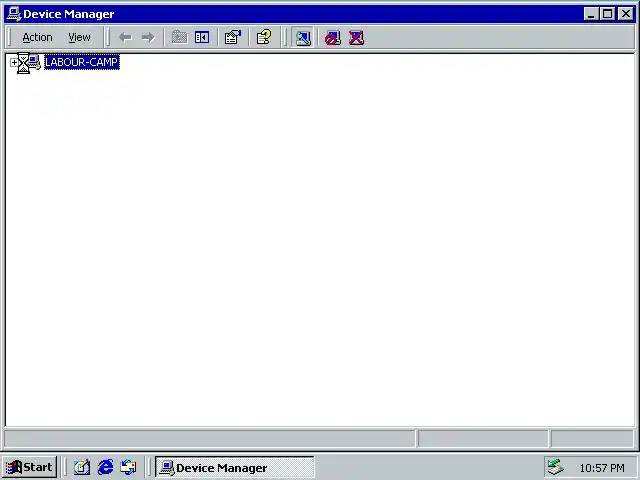Open the Start menu
The width and height of the screenshot is (640, 480).
tap(29, 467)
